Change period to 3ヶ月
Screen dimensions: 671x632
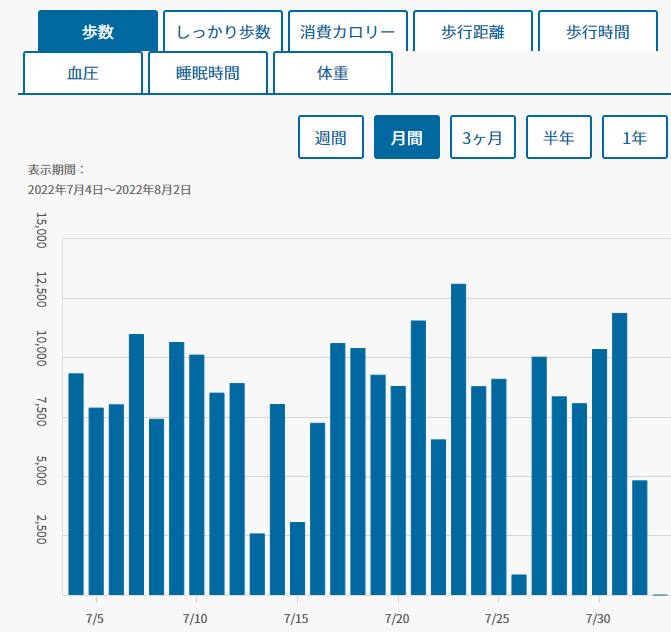click(x=483, y=137)
